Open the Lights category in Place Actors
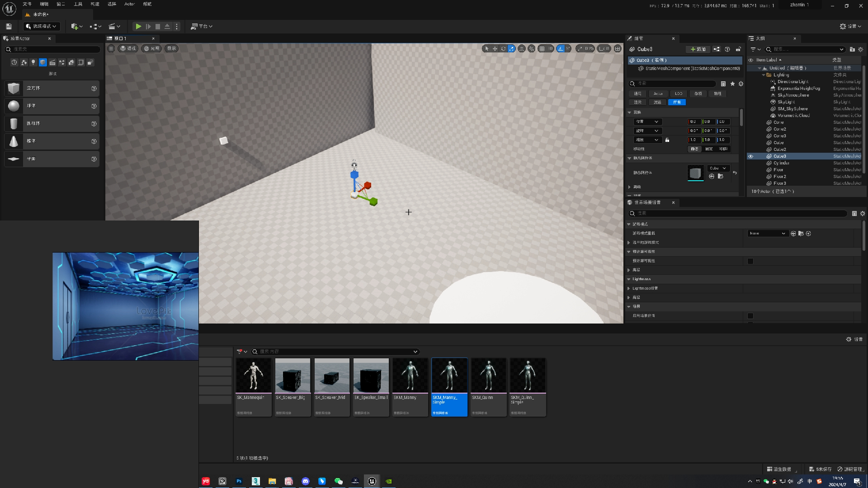The width and height of the screenshot is (868, 488). tap(33, 62)
